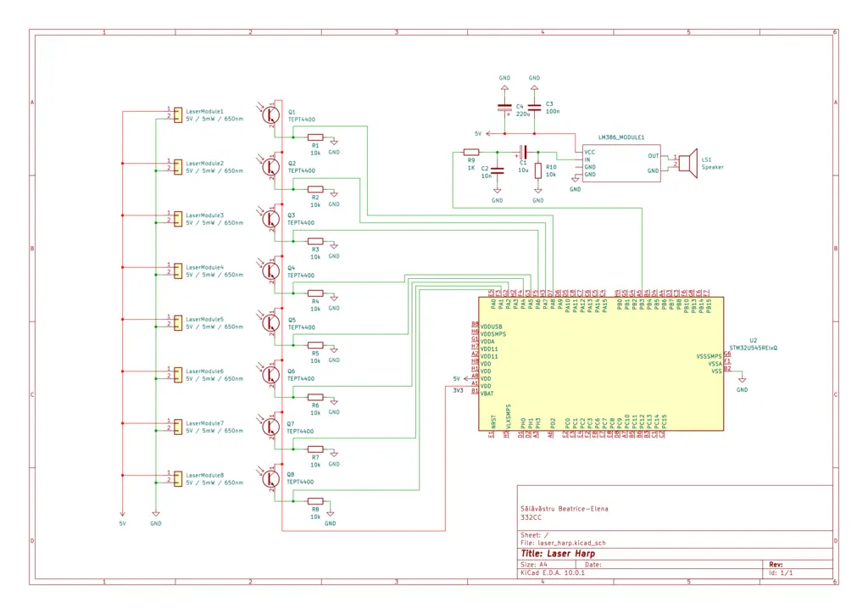Click the 'File: laser_harp.kicad_sch' text
This screenshot has width=868, height=614.
coord(563,543)
